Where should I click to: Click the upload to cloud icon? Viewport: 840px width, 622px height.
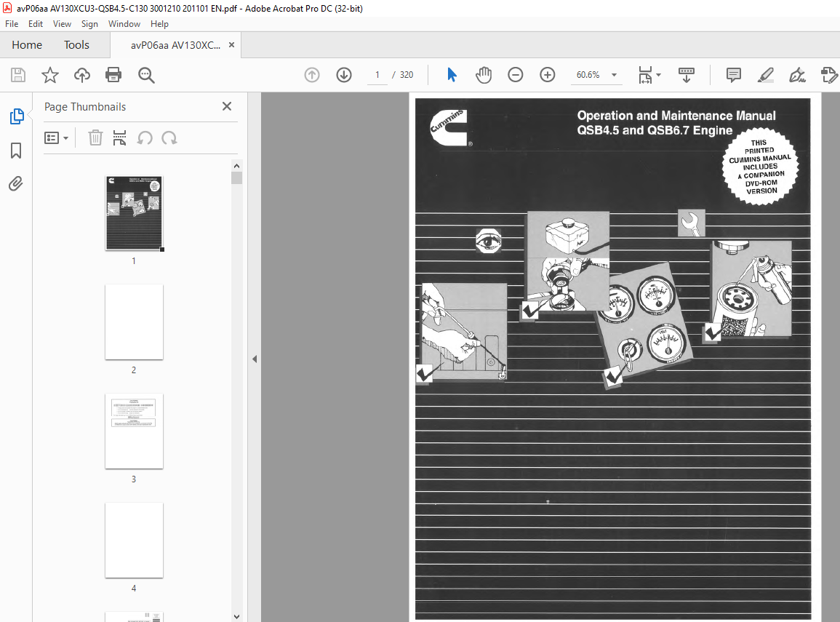point(82,75)
